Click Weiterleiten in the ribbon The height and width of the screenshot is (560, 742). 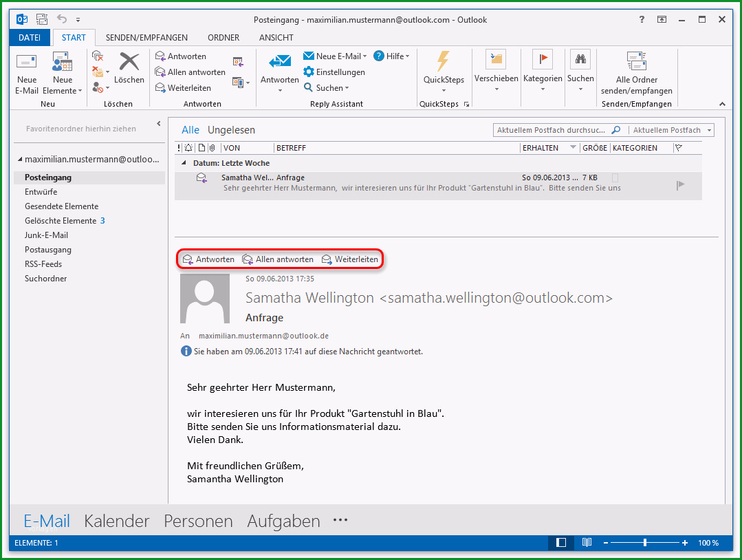(x=183, y=88)
